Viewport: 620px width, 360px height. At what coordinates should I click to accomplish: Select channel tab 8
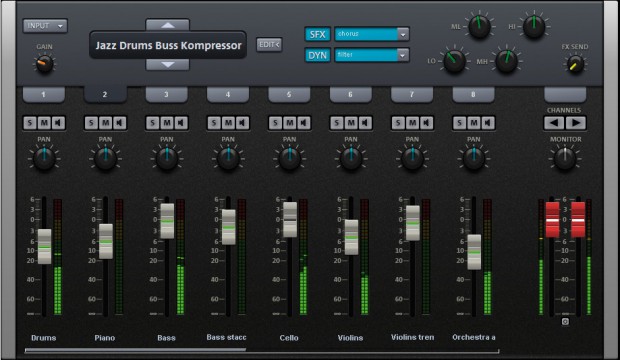tap(473, 95)
